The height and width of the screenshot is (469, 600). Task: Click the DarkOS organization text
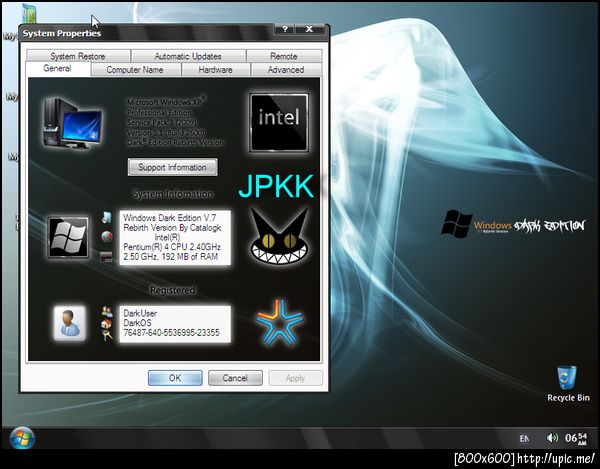(137, 322)
